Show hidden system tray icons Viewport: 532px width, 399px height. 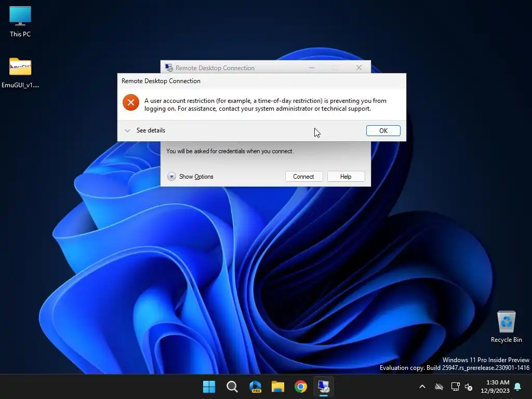click(x=422, y=387)
